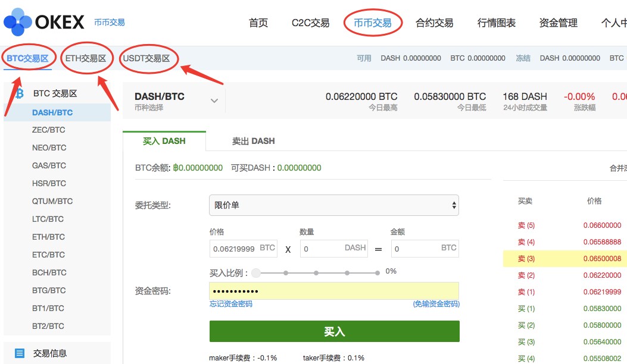
Task: Select 币币交易 in the top navigation
Action: 373,23
